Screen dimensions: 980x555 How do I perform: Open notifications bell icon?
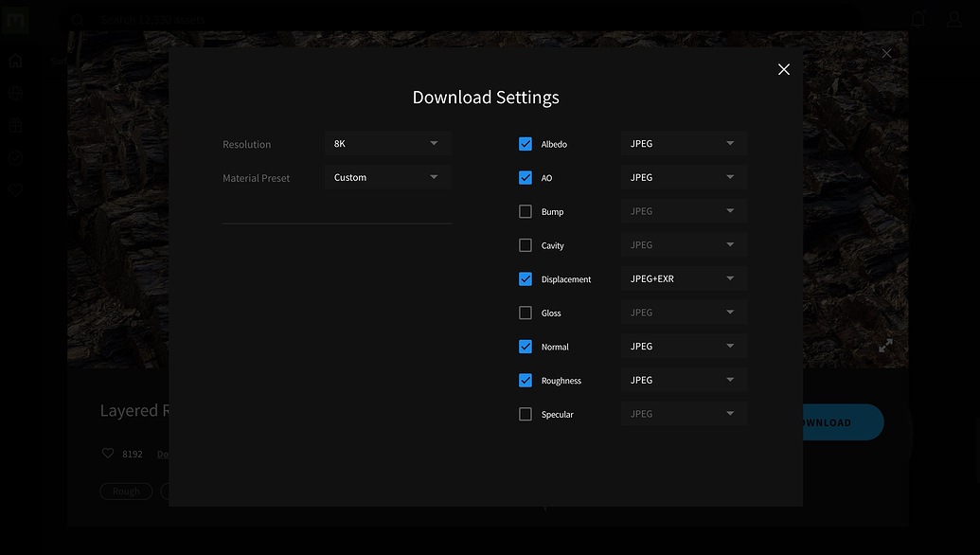coord(918,19)
